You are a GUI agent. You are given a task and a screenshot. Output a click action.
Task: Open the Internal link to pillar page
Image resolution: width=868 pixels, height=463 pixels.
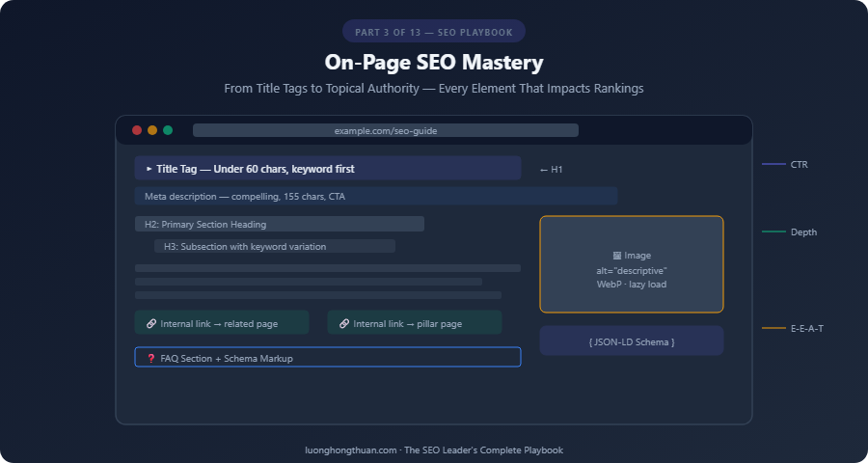(x=415, y=323)
